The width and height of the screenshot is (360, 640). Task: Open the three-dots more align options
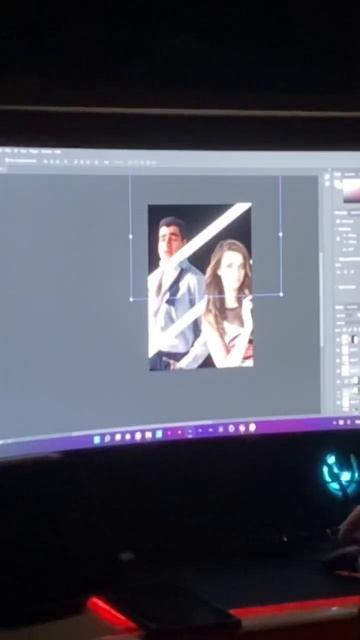pyautogui.click(x=106, y=162)
